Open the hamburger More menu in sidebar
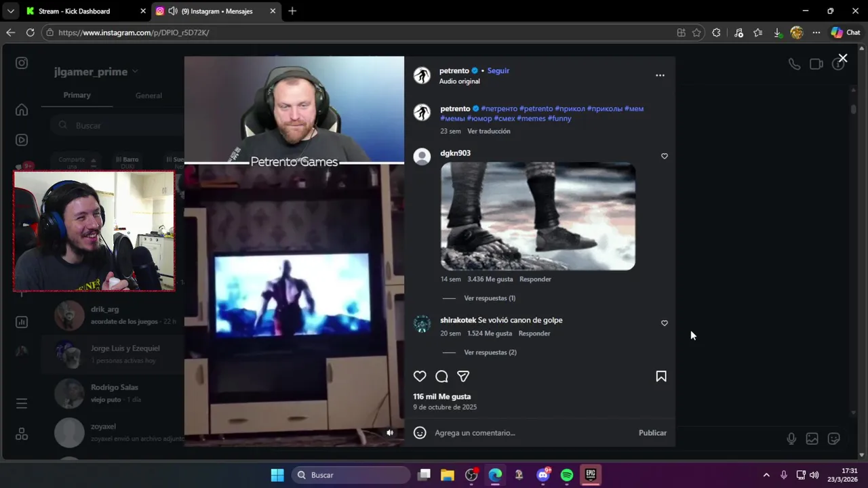The image size is (868, 488). [22, 403]
